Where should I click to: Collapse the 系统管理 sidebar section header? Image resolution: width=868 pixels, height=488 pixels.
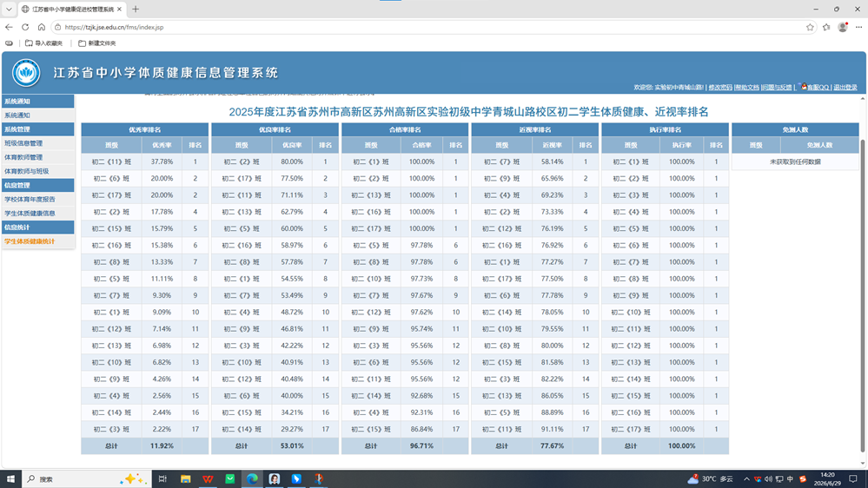[x=38, y=129]
